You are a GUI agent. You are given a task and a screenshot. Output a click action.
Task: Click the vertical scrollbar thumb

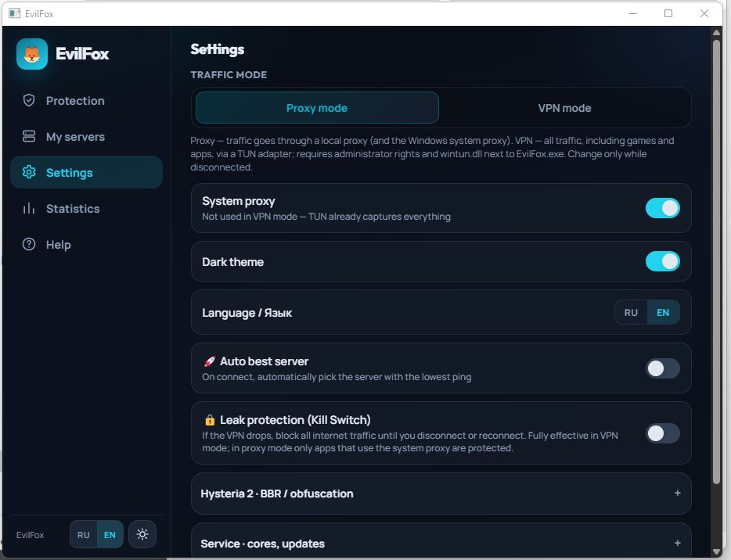[x=717, y=262]
